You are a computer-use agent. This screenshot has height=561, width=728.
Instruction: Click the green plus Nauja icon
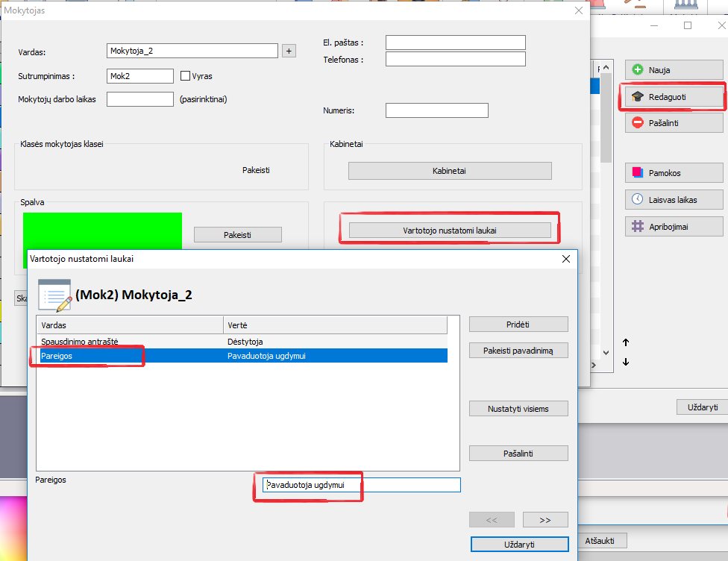point(637,70)
